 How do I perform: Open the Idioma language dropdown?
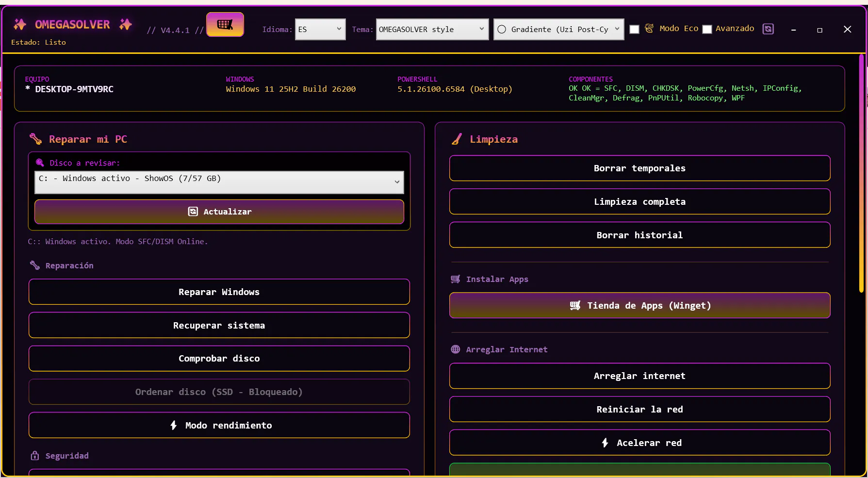320,30
